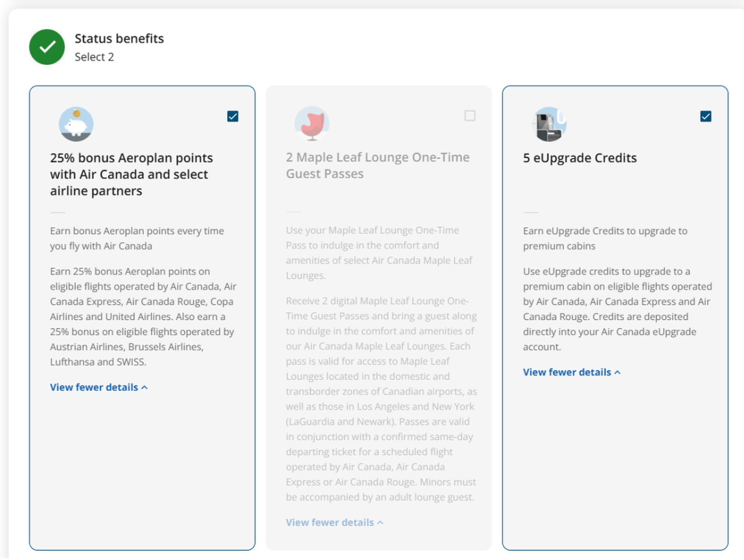Click the Earn 25% bonus Aeroplan points paragraph
744x560 pixels.
[143, 316]
